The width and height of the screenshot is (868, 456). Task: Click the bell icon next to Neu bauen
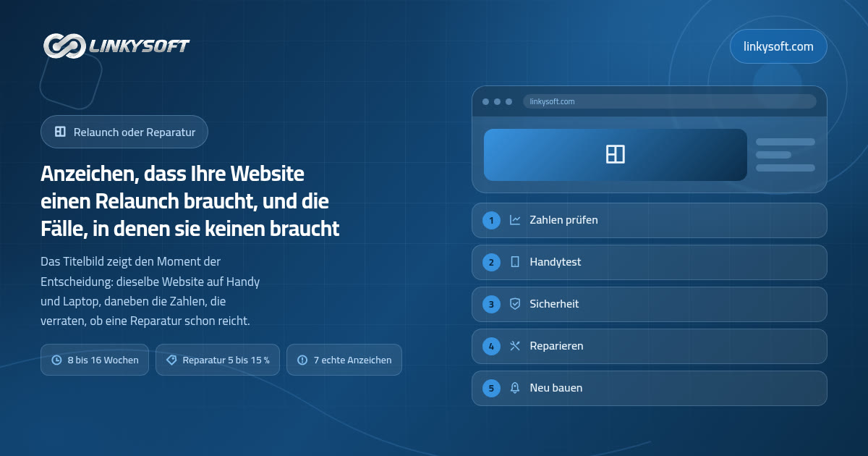pyautogui.click(x=515, y=388)
